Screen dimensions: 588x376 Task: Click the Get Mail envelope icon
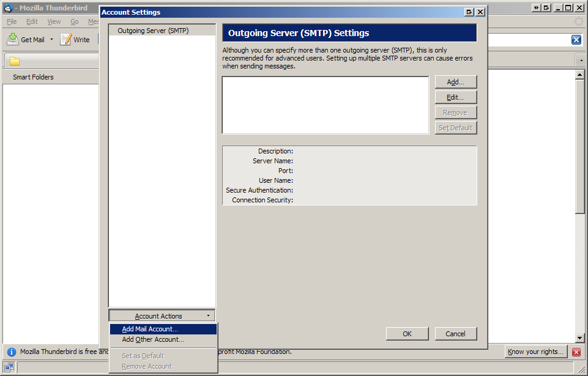pos(13,40)
